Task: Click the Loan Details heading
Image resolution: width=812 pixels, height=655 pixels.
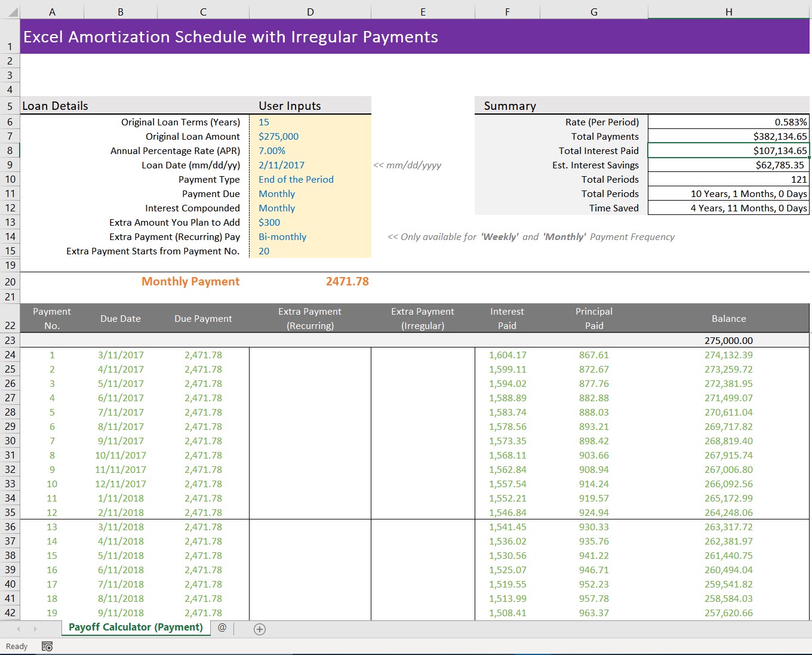Action: point(55,106)
